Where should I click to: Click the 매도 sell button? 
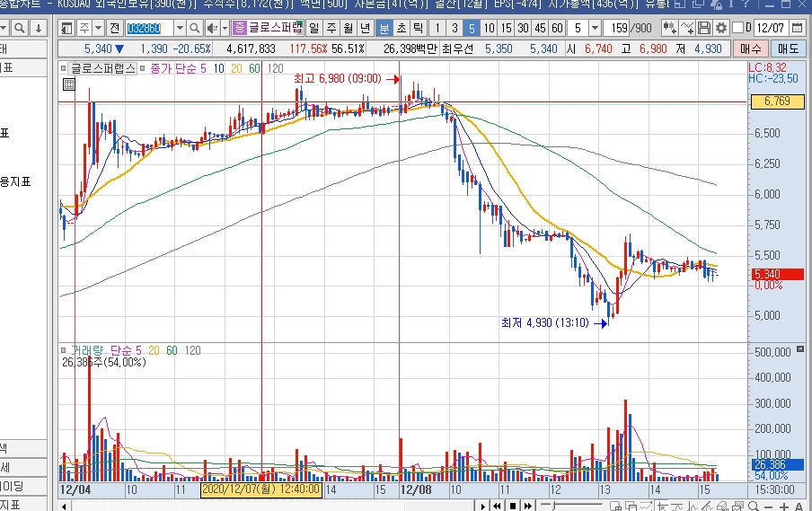tap(788, 49)
